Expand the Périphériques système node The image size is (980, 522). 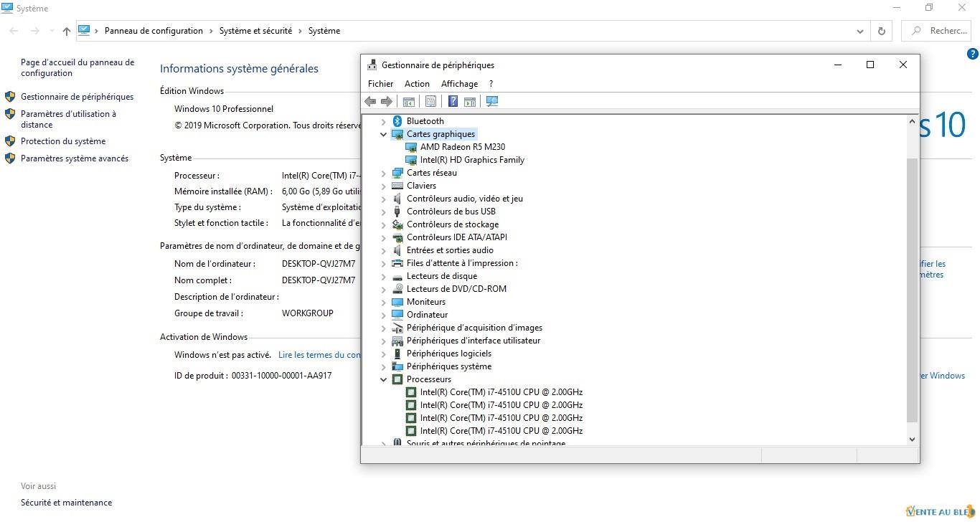tap(383, 366)
